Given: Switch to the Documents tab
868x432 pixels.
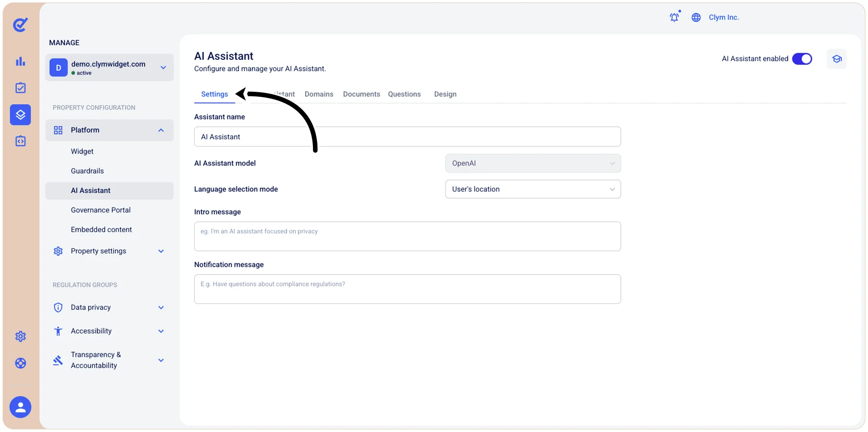Looking at the screenshot, I should point(361,94).
